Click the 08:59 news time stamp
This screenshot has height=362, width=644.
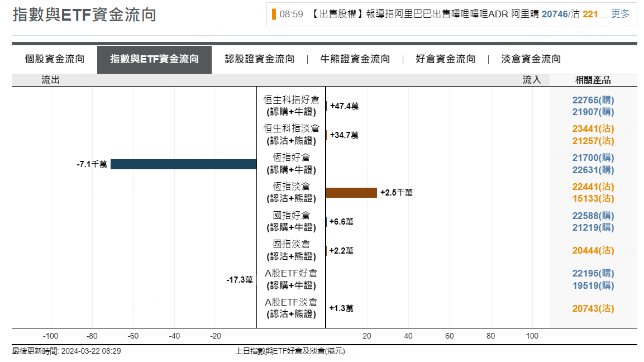point(291,14)
